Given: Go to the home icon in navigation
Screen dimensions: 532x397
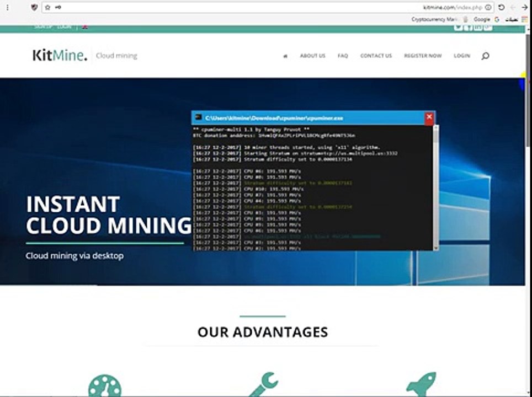Looking at the screenshot, I should (285, 56).
